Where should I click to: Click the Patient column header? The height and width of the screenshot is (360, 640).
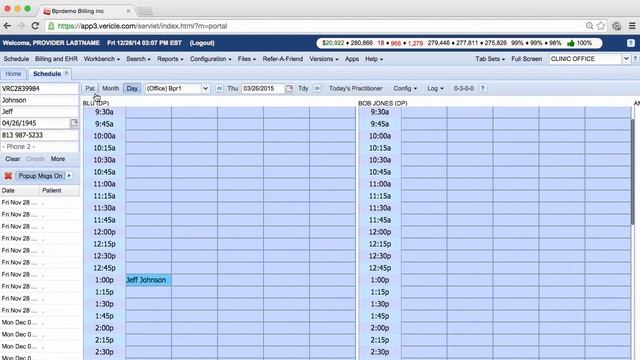tap(59, 191)
